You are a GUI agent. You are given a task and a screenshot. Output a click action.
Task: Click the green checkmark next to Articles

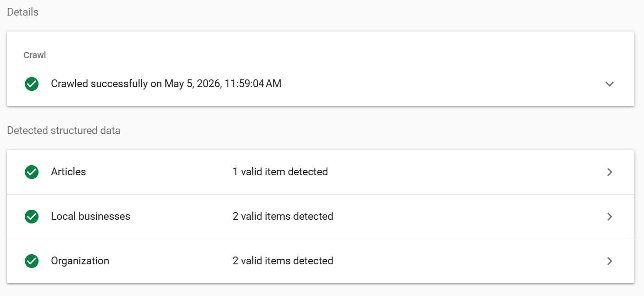[x=32, y=172]
